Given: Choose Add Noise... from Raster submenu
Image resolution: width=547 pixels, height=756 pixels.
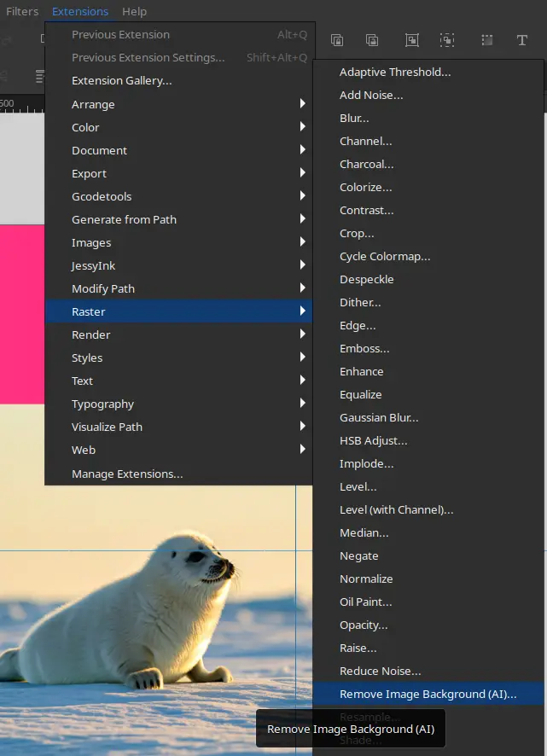Looking at the screenshot, I should tap(428, 95).
